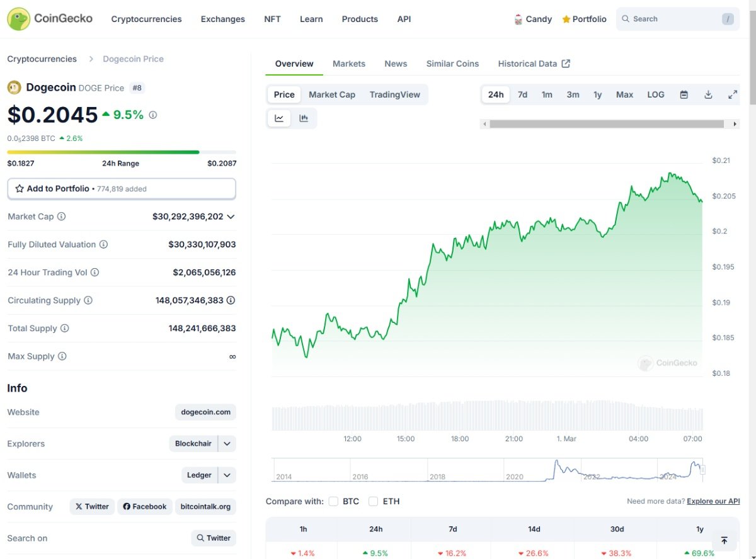The width and height of the screenshot is (756, 559).
Task: Open Cryptocurrencies nav menu
Action: (146, 19)
